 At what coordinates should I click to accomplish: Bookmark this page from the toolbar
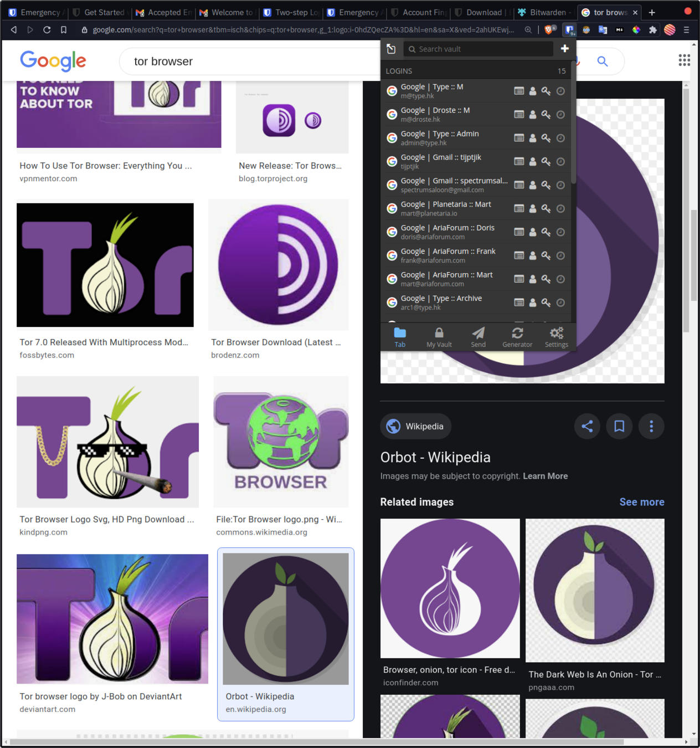coord(64,30)
